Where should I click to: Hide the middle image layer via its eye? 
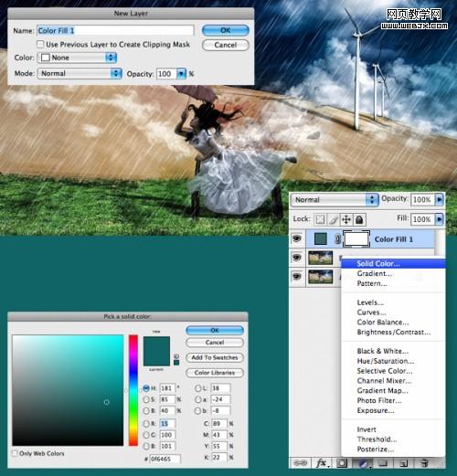click(297, 258)
